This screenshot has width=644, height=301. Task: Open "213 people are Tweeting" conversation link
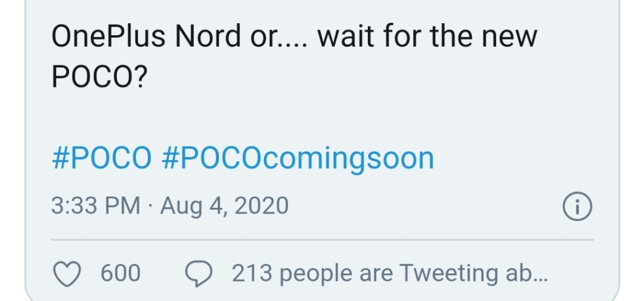point(390,273)
